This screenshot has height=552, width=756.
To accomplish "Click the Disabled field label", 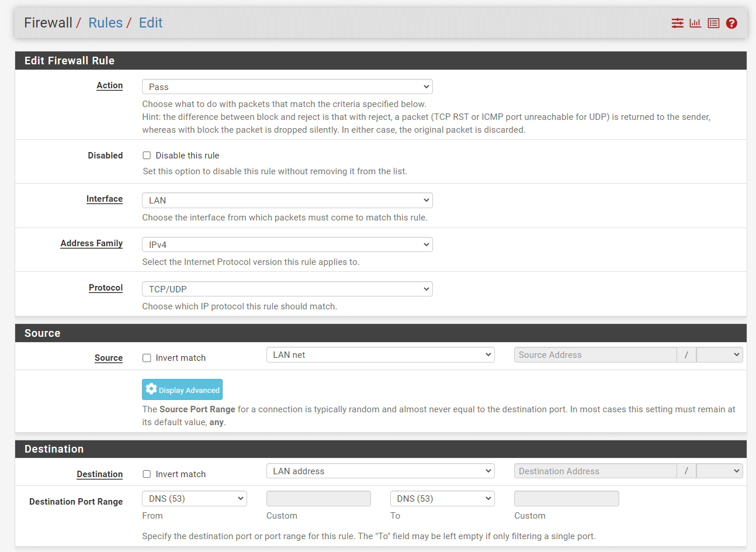I will tap(105, 156).
